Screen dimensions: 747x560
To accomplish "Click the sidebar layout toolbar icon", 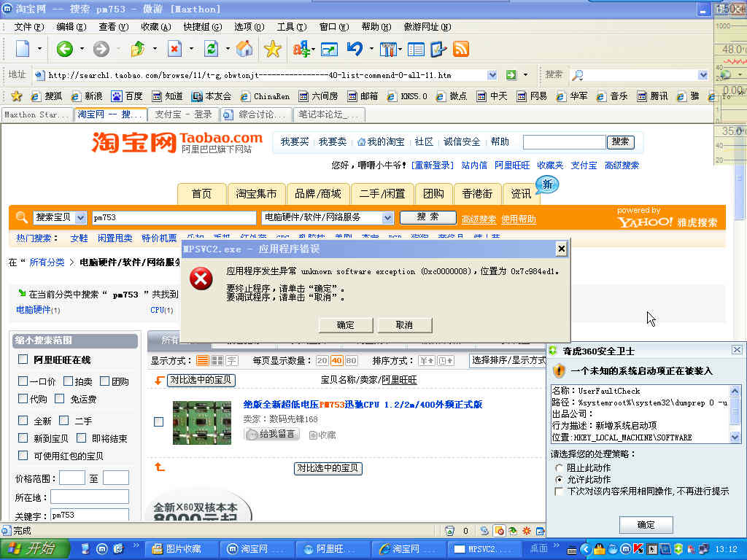I will tap(416, 49).
